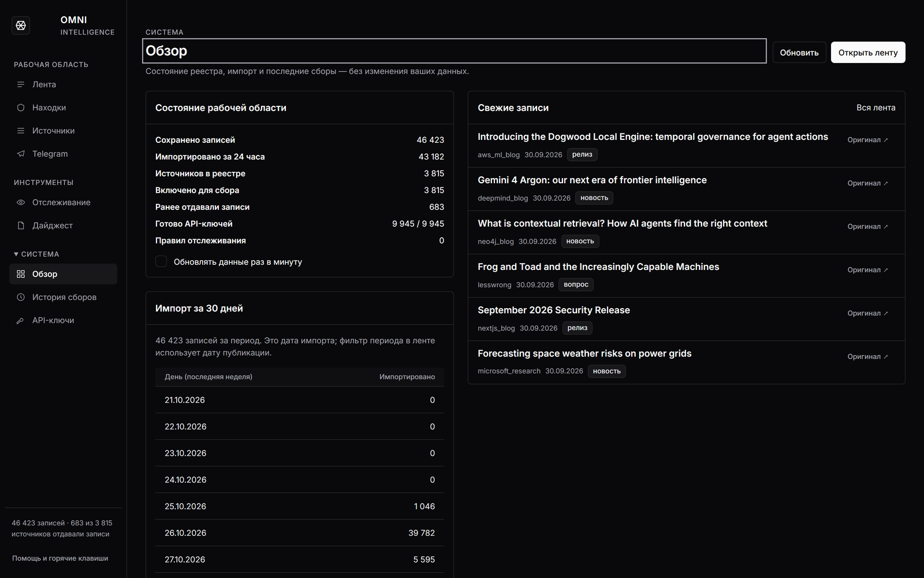
Task: Click the Находки sidebar icon
Action: point(21,108)
